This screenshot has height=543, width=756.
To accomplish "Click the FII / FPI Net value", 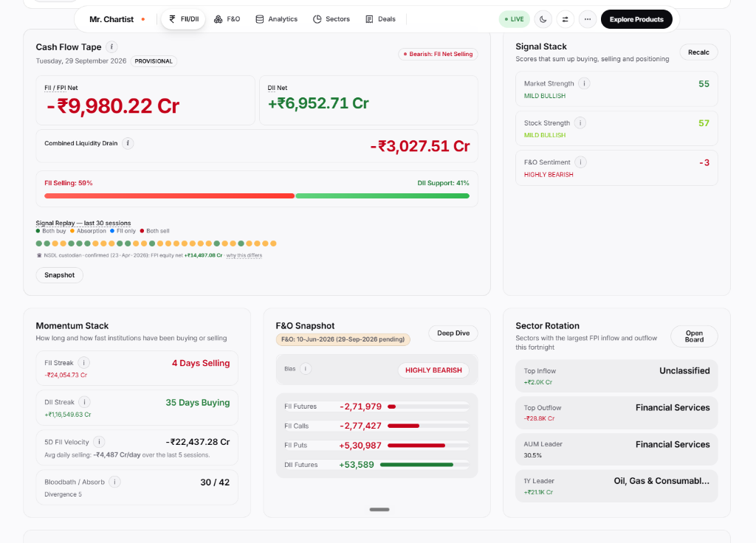I will [113, 106].
